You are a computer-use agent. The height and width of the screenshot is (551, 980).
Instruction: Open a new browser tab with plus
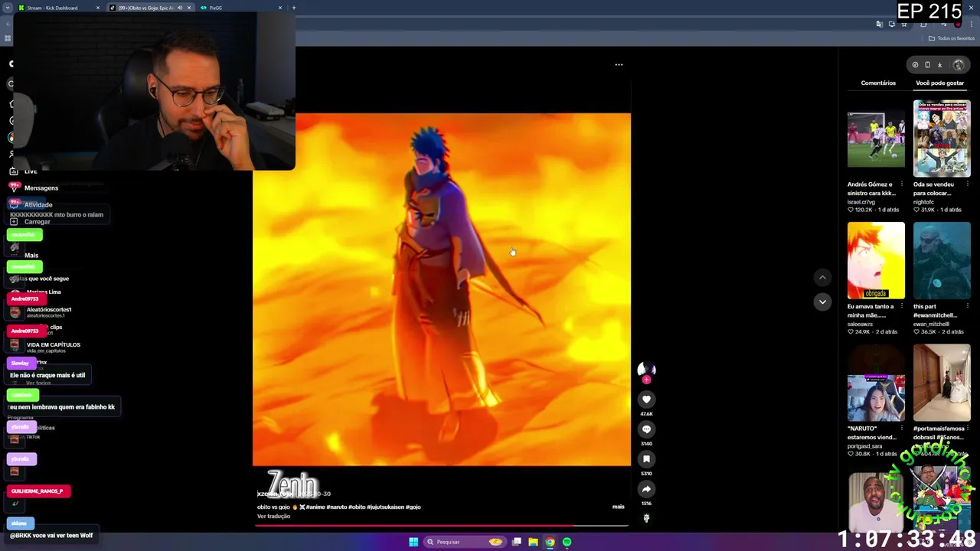point(294,8)
